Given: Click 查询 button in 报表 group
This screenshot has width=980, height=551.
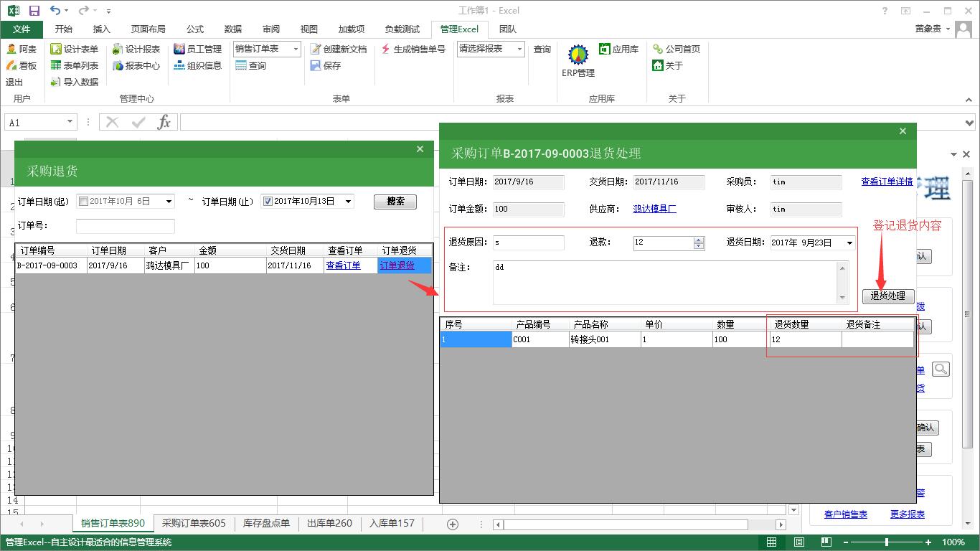Looking at the screenshot, I should [542, 49].
